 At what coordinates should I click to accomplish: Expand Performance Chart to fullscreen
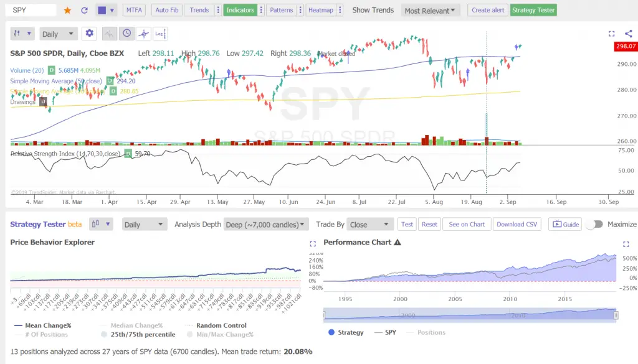[x=626, y=244]
